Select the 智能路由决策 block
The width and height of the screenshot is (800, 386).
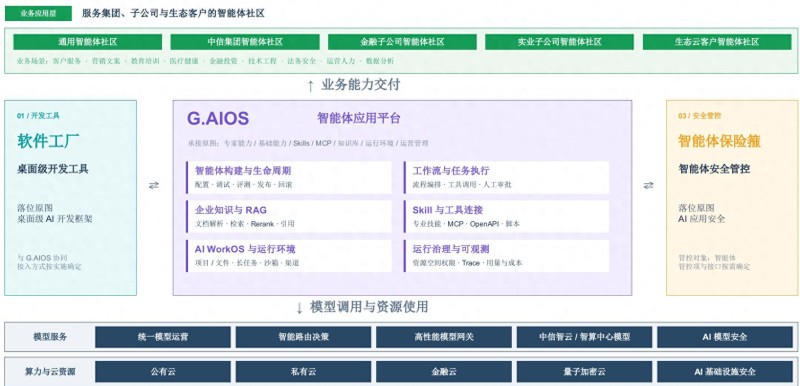304,337
